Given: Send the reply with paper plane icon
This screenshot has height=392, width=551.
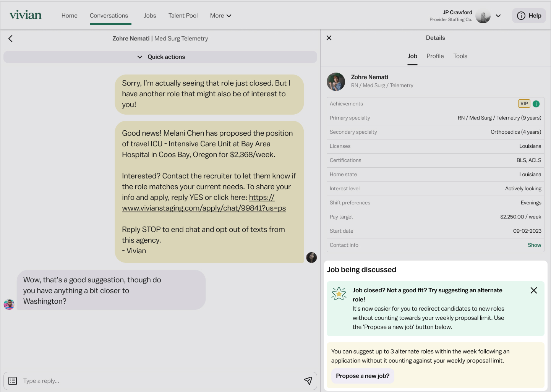Looking at the screenshot, I should pos(308,381).
